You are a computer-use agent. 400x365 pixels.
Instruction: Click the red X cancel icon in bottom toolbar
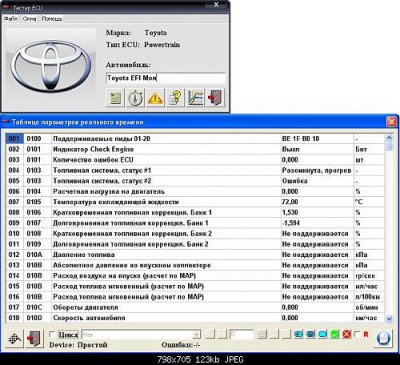tap(347, 334)
